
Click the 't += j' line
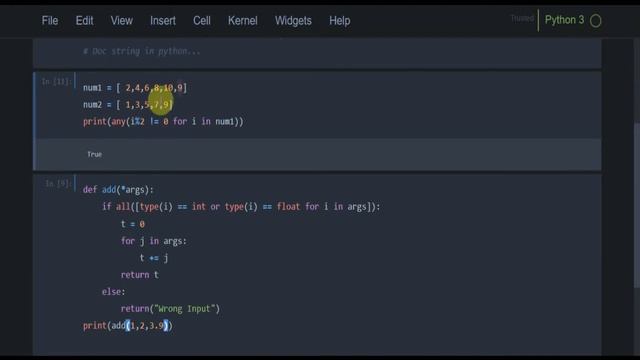[x=153, y=258]
